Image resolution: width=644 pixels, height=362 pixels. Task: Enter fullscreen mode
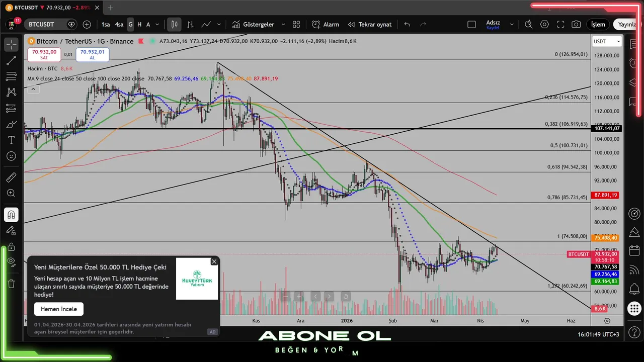[x=560, y=24]
